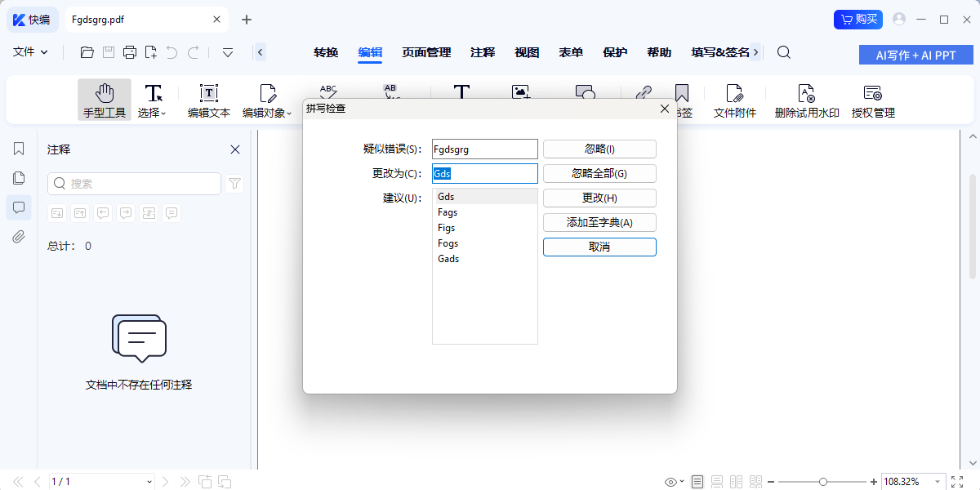Activate the 编辑文本 text editing tool
The image size is (980, 490).
[207, 99]
